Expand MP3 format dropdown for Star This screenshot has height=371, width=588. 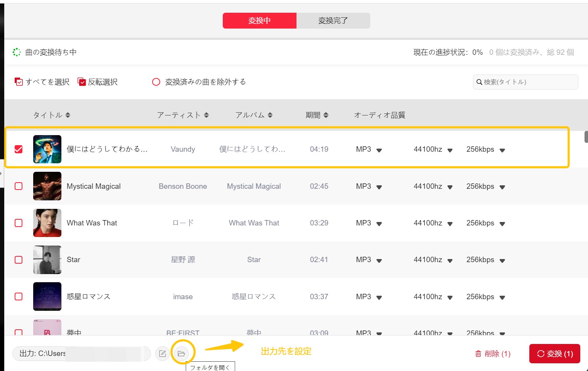click(379, 261)
